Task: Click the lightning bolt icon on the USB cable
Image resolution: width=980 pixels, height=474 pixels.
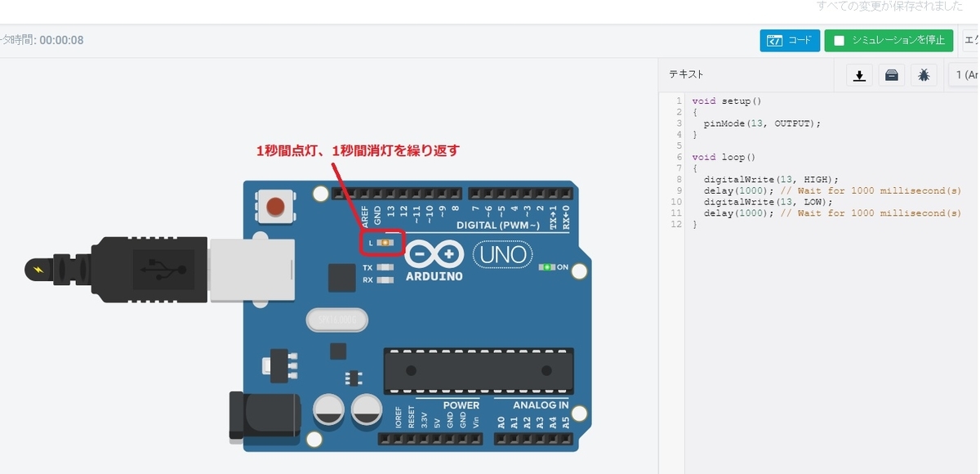Action: point(38,269)
